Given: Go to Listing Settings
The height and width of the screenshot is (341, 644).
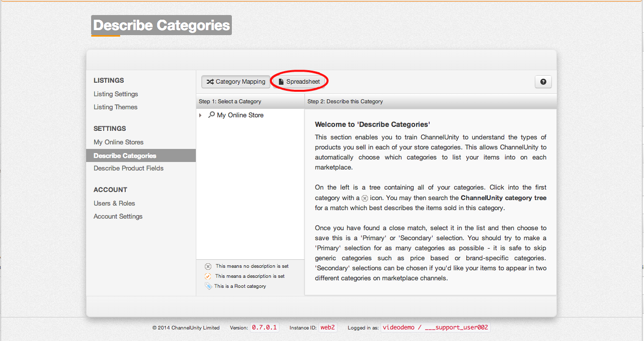Looking at the screenshot, I should point(116,94).
